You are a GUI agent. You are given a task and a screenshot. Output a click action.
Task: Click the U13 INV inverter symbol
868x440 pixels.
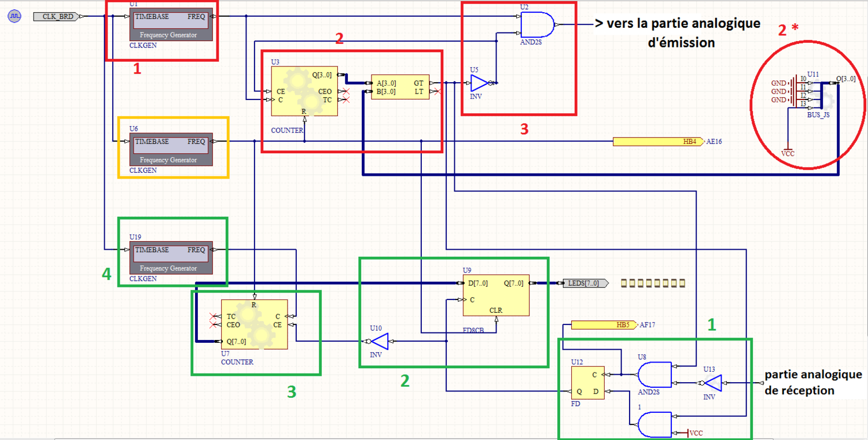712,383
